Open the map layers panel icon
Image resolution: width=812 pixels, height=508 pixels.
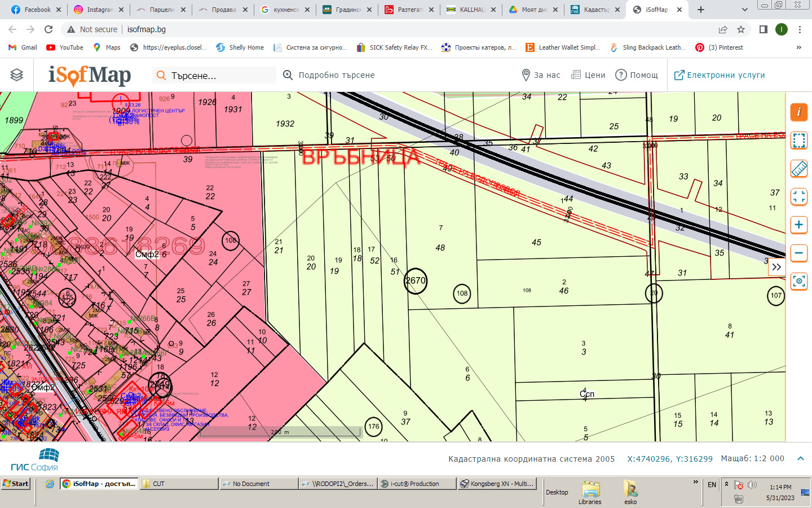17,75
